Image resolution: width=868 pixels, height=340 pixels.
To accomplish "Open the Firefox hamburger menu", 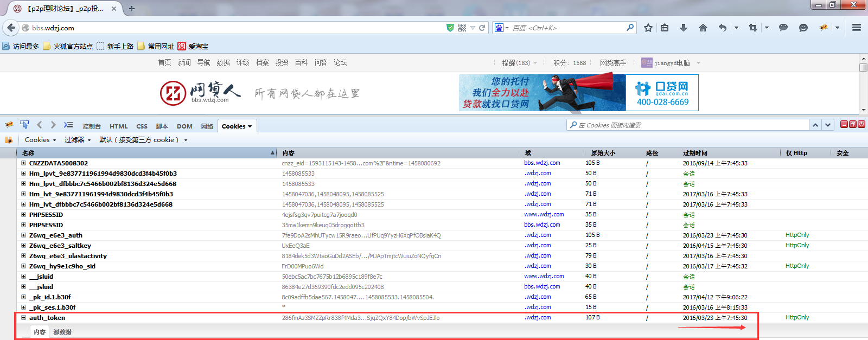I will click(x=857, y=28).
